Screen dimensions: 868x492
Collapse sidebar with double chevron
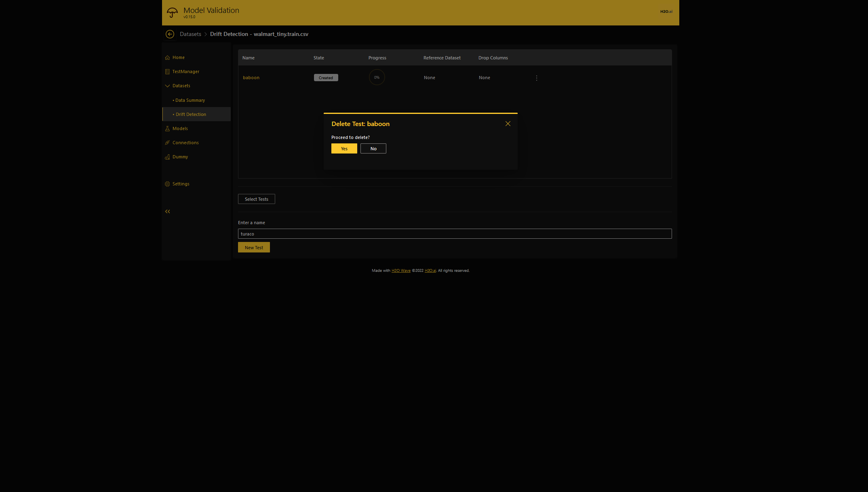pos(167,212)
